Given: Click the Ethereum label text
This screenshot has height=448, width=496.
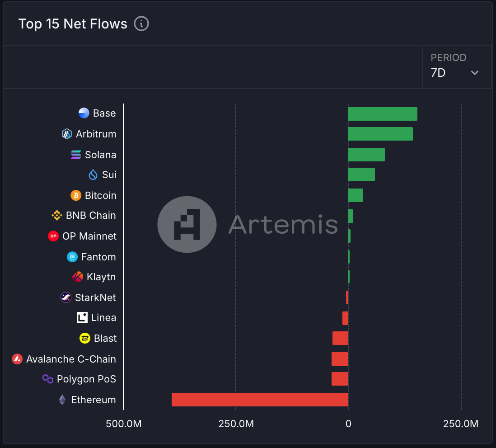Looking at the screenshot, I should (94, 400).
